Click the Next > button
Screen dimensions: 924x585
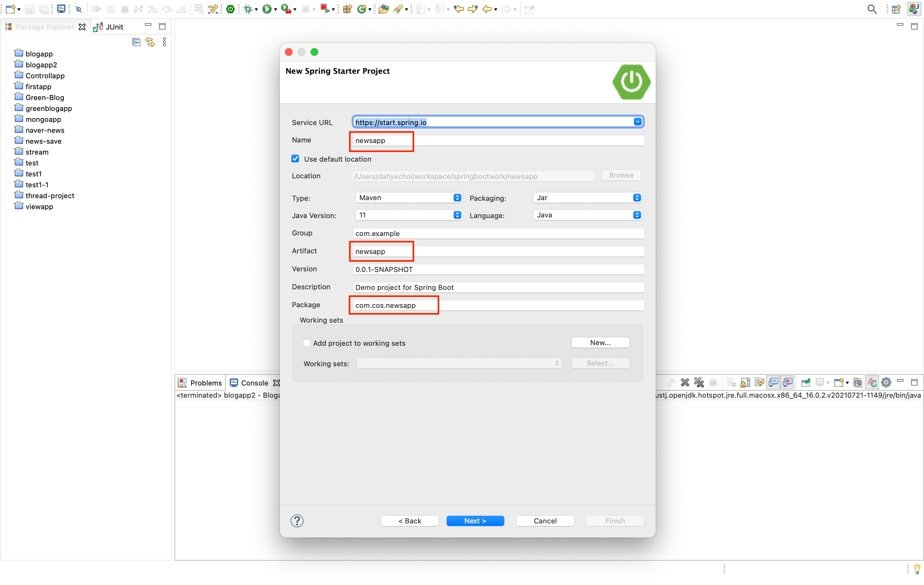[475, 521]
